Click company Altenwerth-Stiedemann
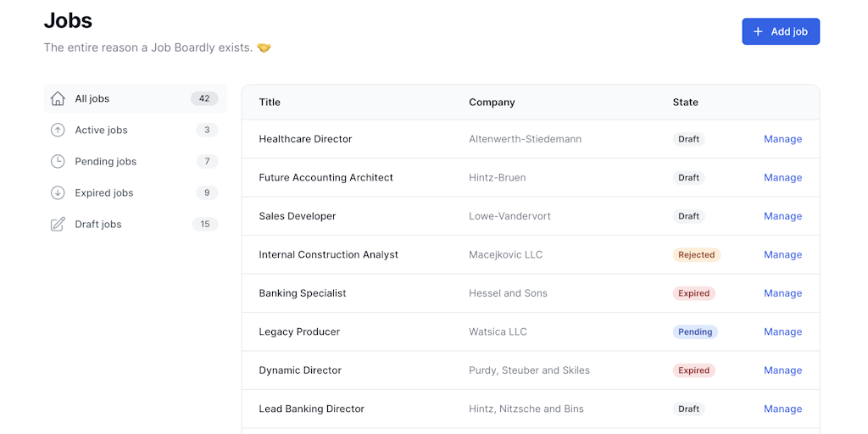Screen dimensions: 868x434 [526, 139]
